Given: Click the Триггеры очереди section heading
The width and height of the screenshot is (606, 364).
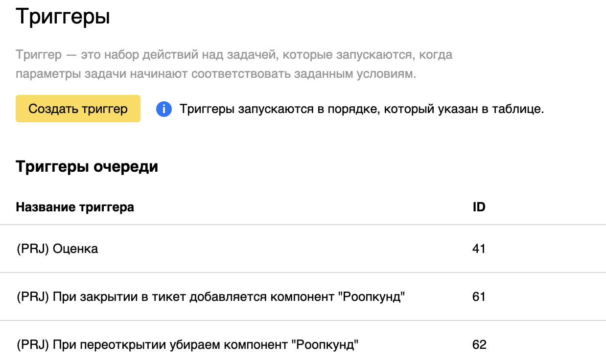Looking at the screenshot, I should 87,167.
